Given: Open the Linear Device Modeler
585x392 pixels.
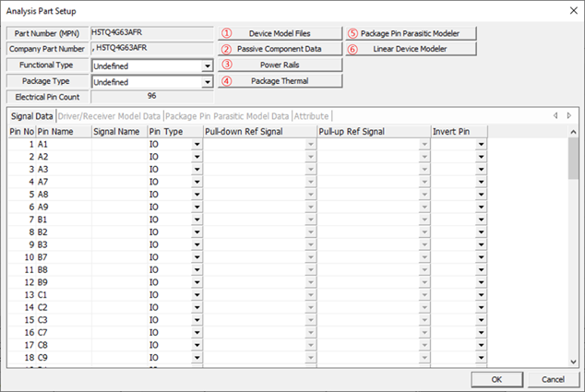Looking at the screenshot, I should tap(412, 49).
